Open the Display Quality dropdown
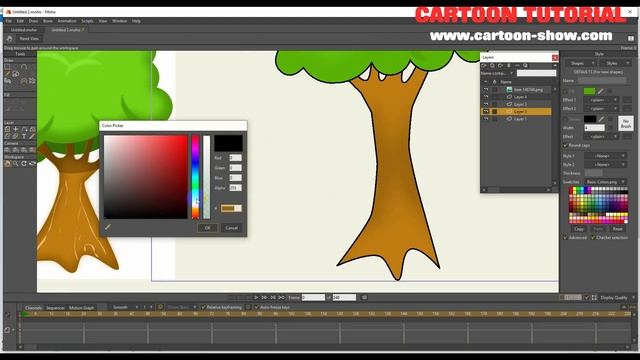Screen dimensions: 640x360 coord(616,298)
